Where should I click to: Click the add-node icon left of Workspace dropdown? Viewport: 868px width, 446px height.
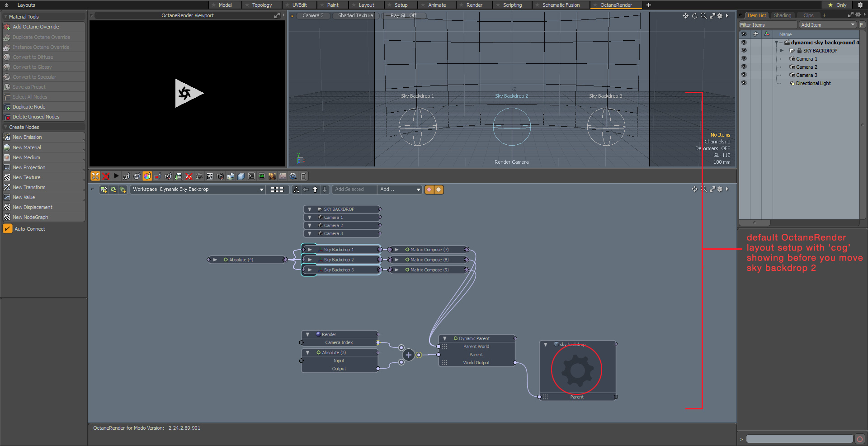tap(104, 190)
